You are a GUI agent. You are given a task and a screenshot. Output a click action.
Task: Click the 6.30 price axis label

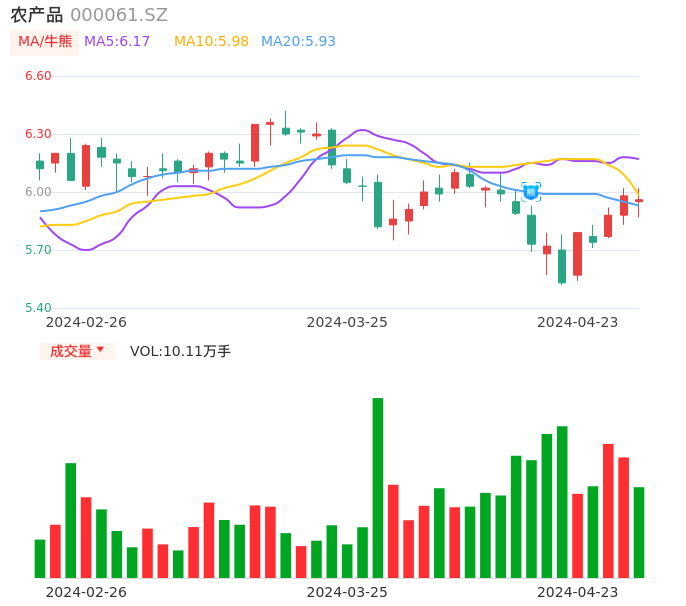pyautogui.click(x=37, y=134)
